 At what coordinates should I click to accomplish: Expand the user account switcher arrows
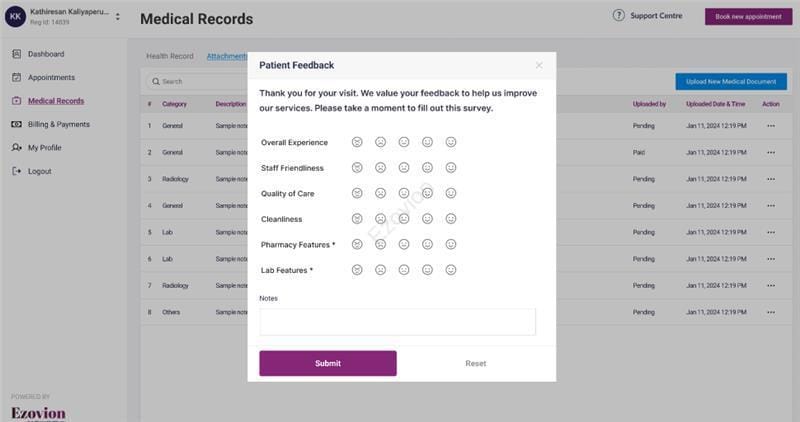coord(118,16)
